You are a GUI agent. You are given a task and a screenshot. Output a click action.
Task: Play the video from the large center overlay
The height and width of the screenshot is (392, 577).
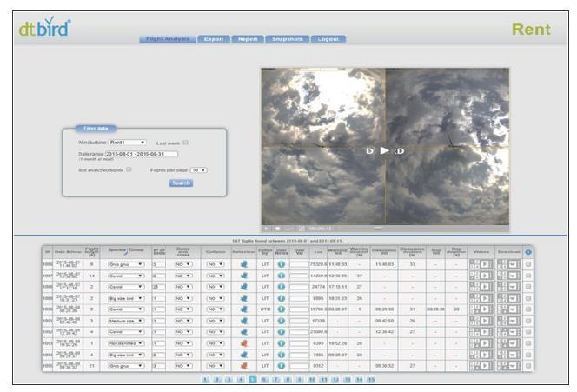384,150
